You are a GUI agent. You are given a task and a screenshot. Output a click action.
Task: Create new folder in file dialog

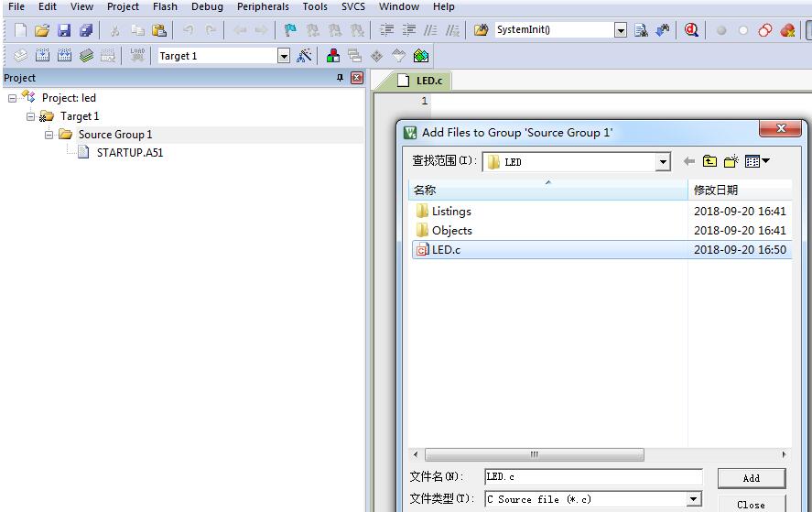(x=731, y=162)
